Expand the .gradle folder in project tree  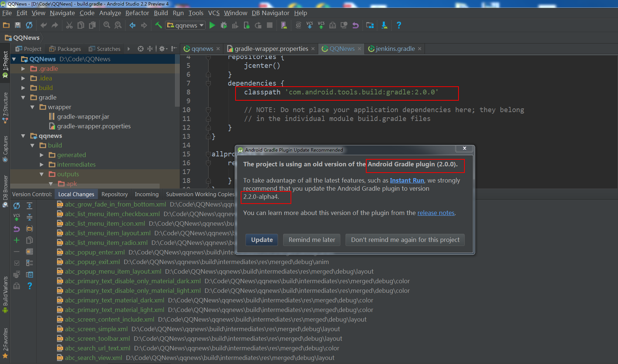[23, 69]
